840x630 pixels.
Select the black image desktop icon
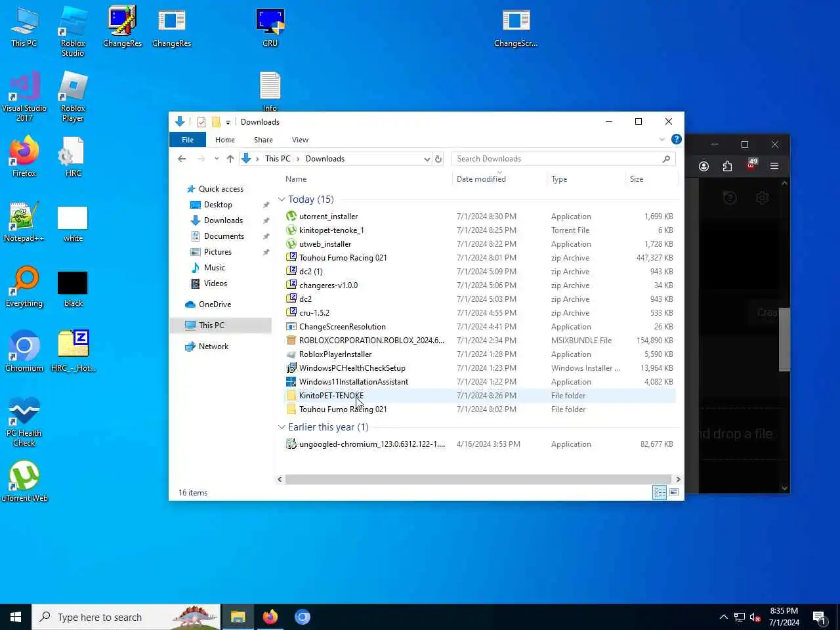point(73,287)
